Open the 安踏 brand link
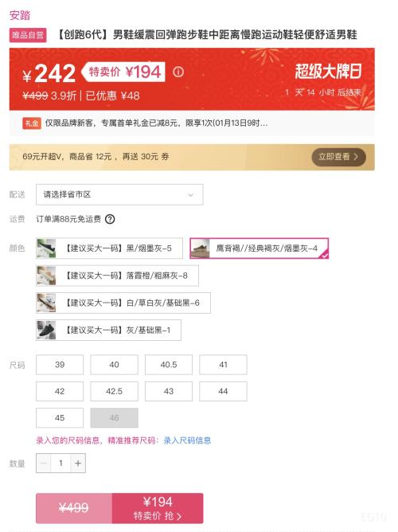Viewport: 398px width, 532px height. pyautogui.click(x=20, y=15)
